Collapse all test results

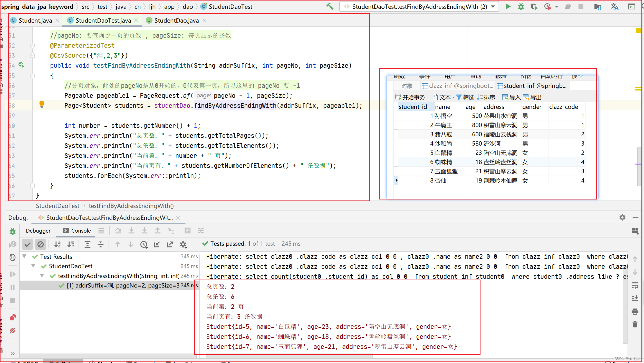pos(101,244)
